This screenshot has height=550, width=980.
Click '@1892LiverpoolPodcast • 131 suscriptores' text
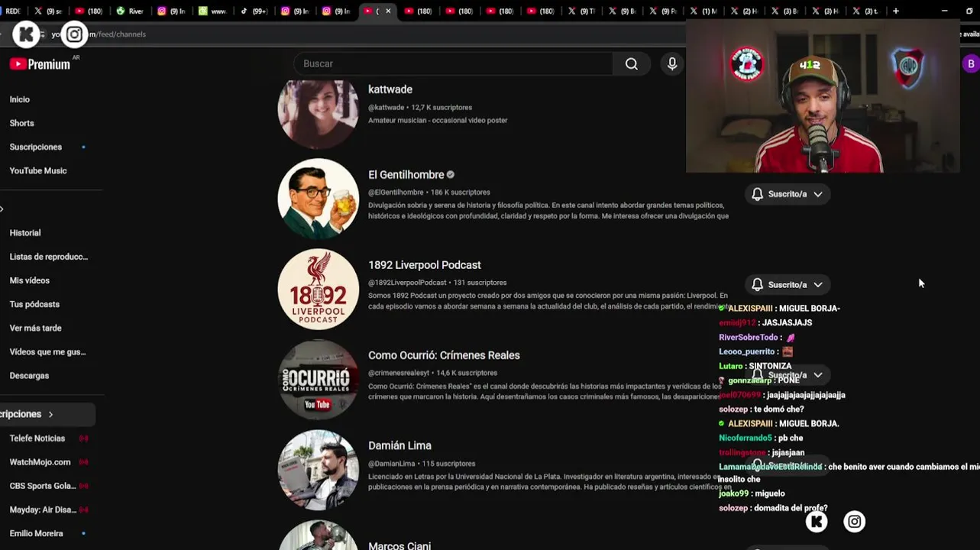tap(437, 283)
